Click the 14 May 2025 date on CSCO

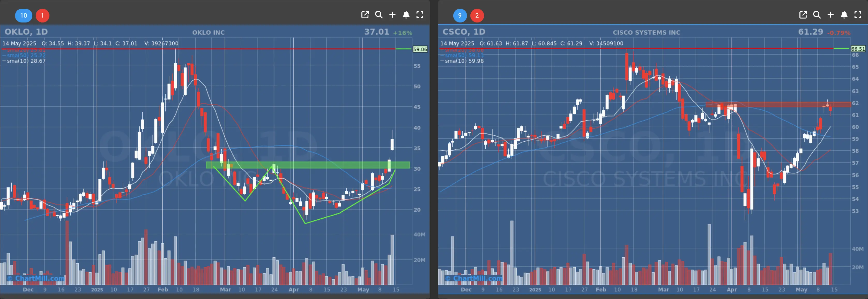pos(457,43)
